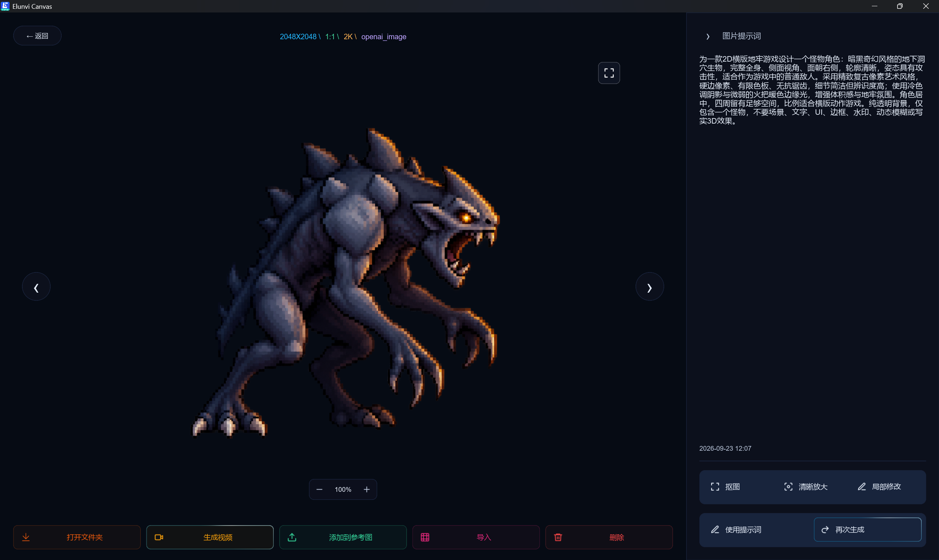
Task: Minimize the Elunvi Canvas window
Action: [874, 6]
